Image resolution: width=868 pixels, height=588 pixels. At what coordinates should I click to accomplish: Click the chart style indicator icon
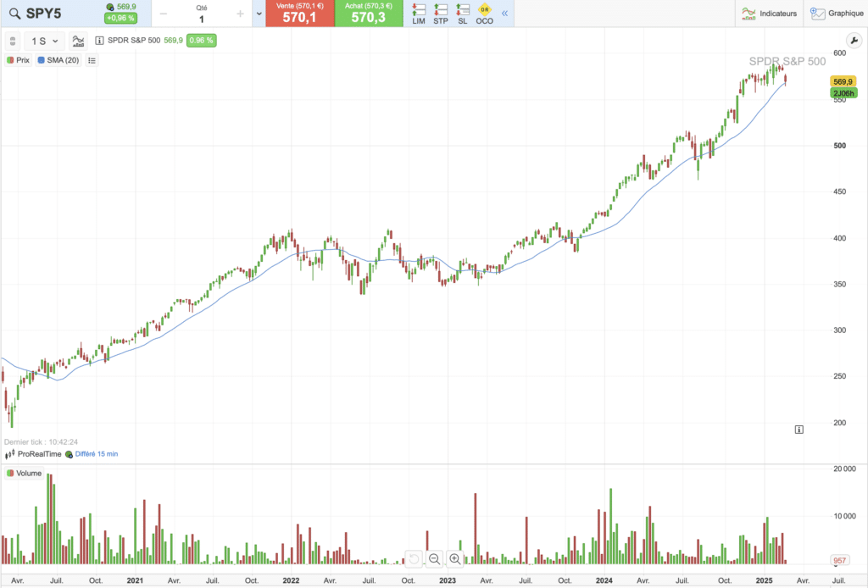[x=78, y=41]
